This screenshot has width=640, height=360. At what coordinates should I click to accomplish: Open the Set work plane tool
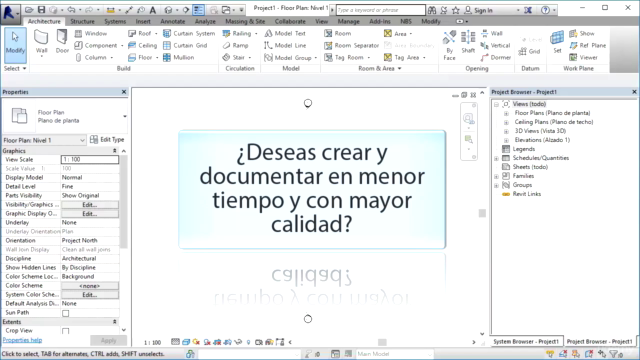point(557,42)
